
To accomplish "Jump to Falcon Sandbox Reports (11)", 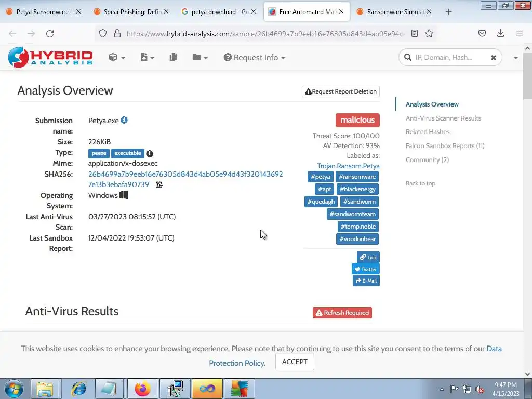I will [x=445, y=146].
